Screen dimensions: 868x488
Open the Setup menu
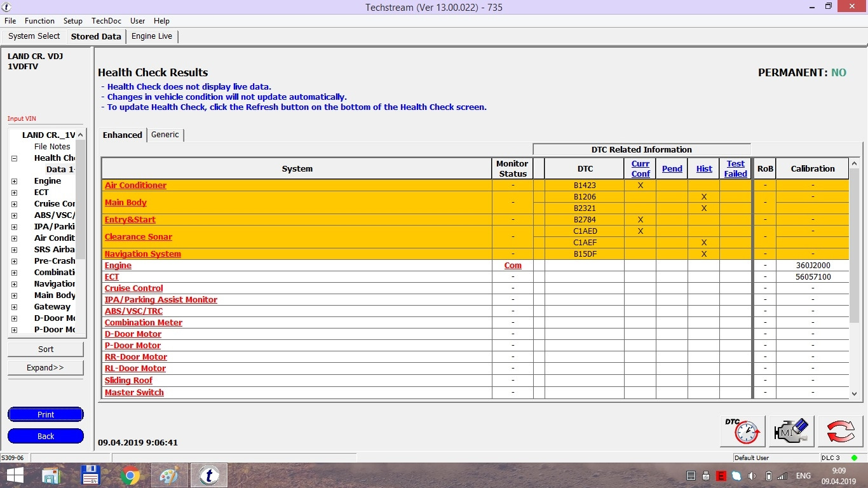73,21
